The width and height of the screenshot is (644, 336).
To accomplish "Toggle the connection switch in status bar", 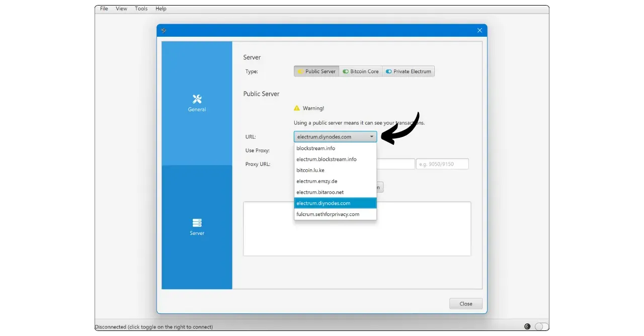I will click(x=541, y=326).
